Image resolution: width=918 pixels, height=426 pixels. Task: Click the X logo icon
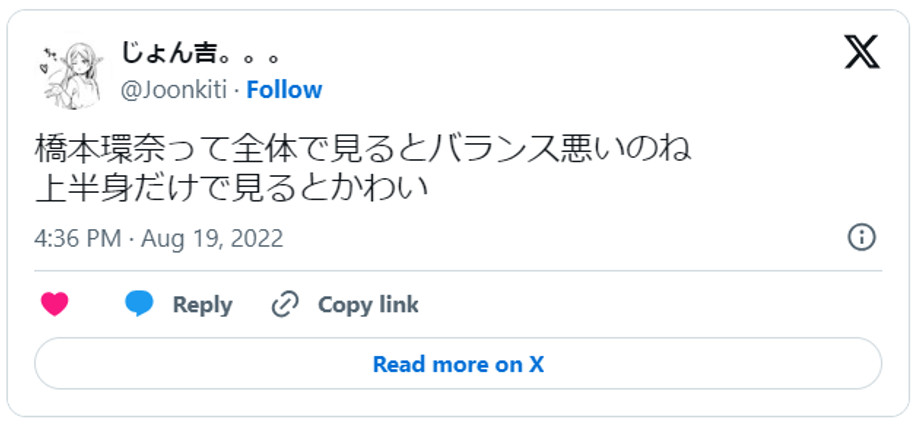pyautogui.click(x=861, y=51)
